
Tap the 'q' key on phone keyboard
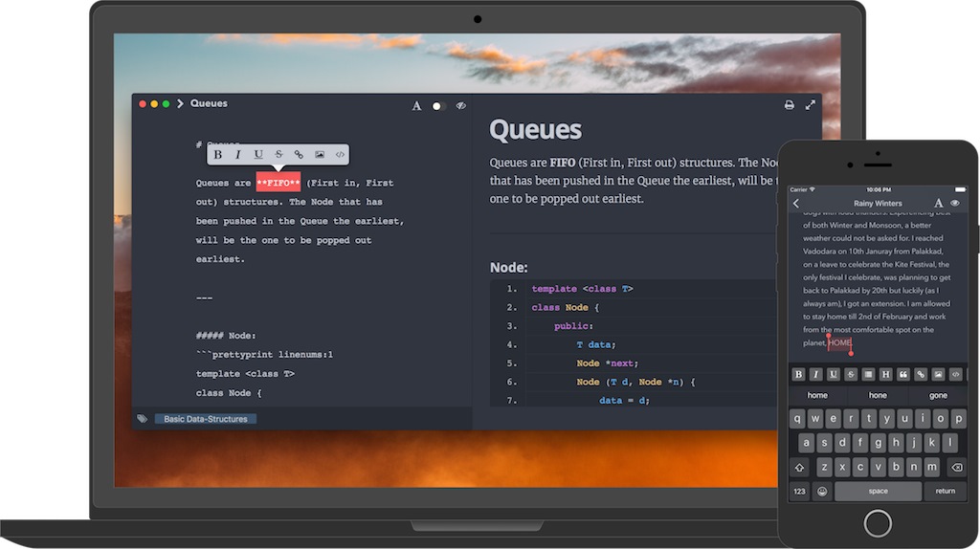point(797,419)
